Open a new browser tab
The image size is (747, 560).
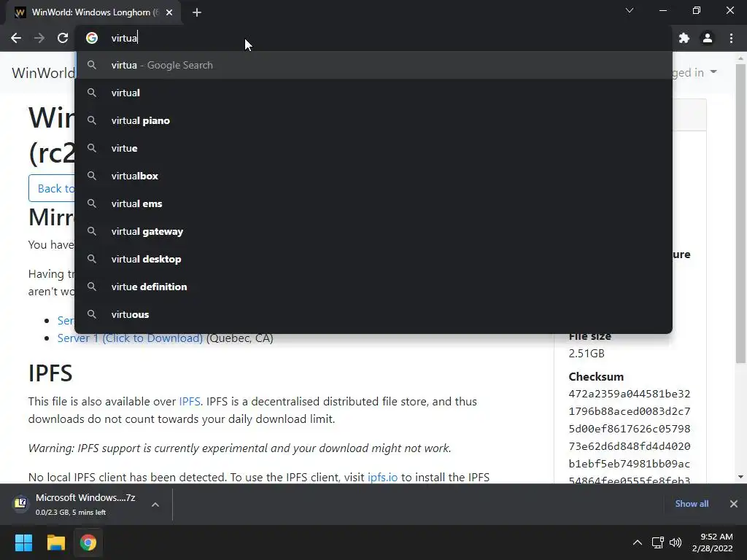click(x=197, y=12)
